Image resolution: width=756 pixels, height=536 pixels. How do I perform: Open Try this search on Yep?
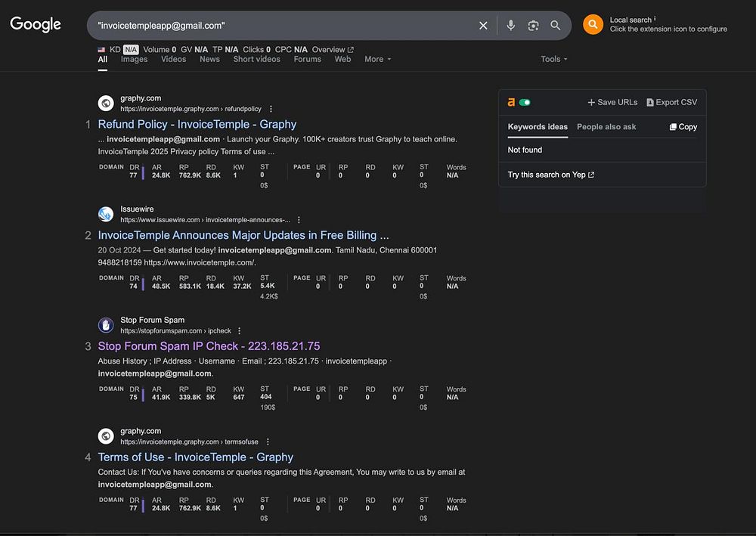pos(550,175)
